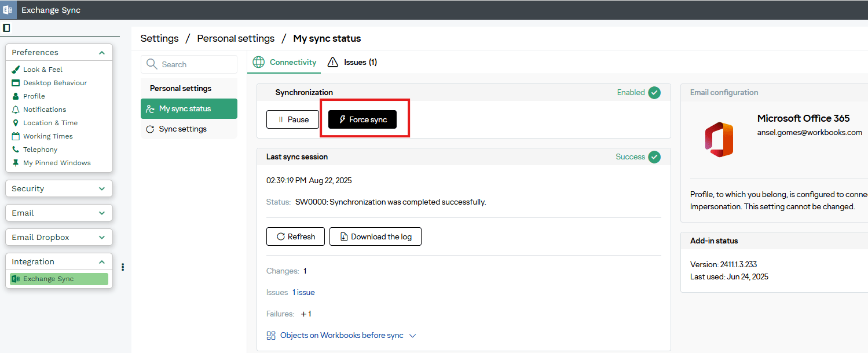868x353 pixels.
Task: Toggle the sidebar panel icon
Action: click(6, 28)
